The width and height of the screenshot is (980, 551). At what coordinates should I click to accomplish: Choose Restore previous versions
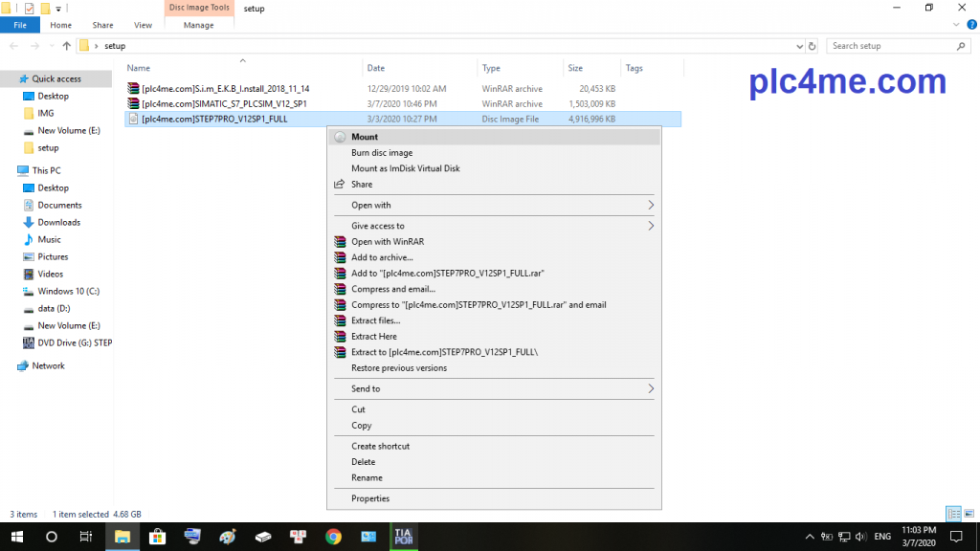399,368
